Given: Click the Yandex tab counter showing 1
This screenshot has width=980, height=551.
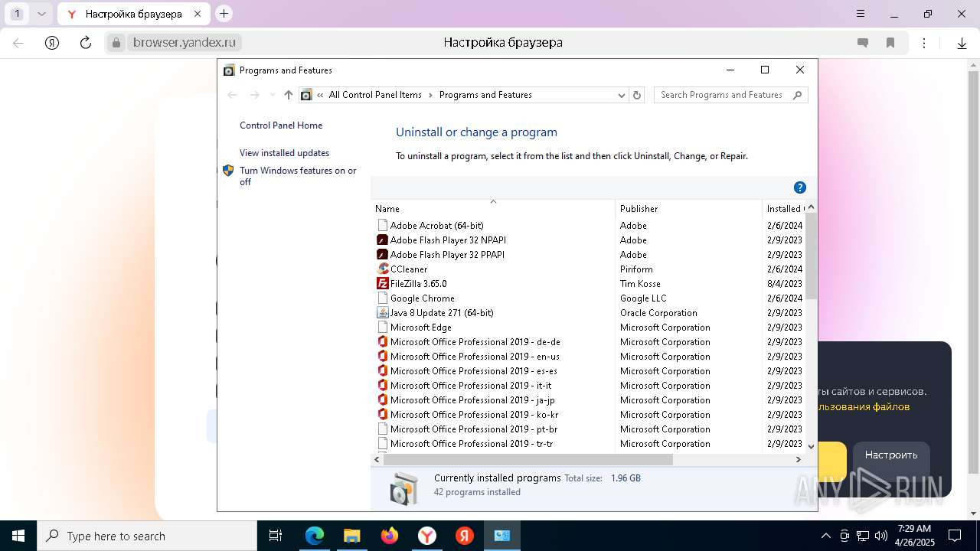Looking at the screenshot, I should pos(17,14).
